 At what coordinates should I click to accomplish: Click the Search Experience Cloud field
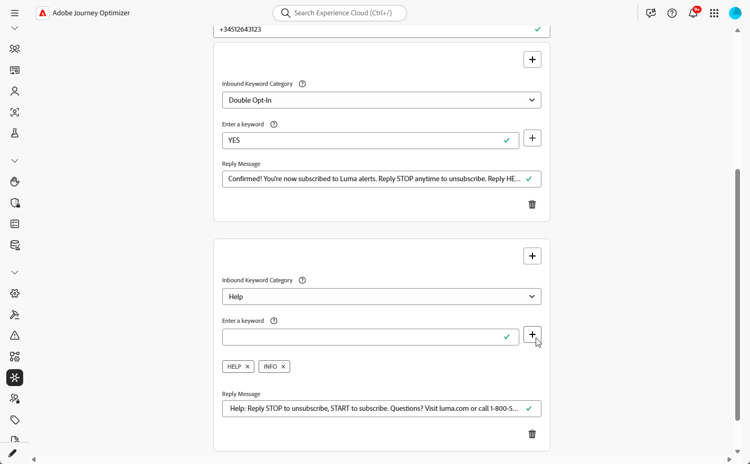(340, 13)
